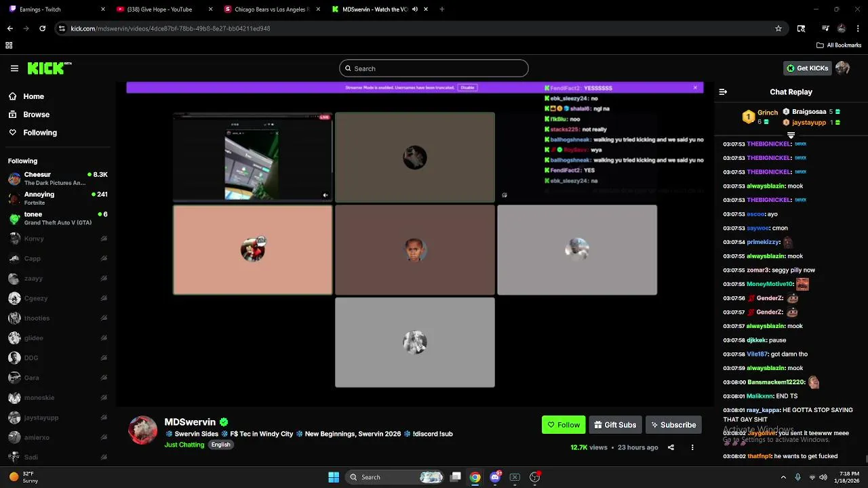
Task: Open the offline Konvy channel
Action: (58, 239)
